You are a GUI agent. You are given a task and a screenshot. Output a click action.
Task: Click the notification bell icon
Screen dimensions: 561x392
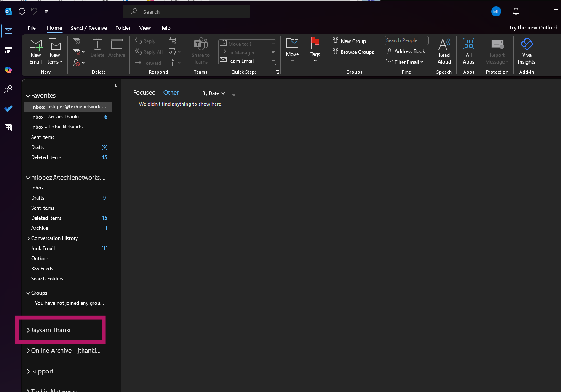[516, 12]
